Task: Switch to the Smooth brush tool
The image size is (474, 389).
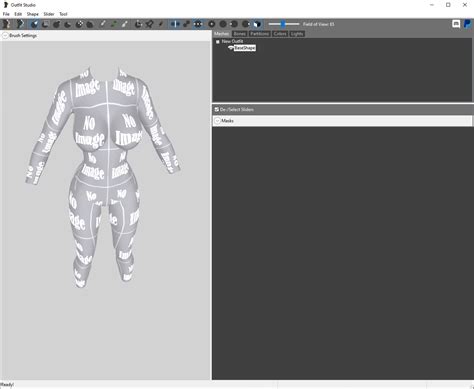Action: 90,24
